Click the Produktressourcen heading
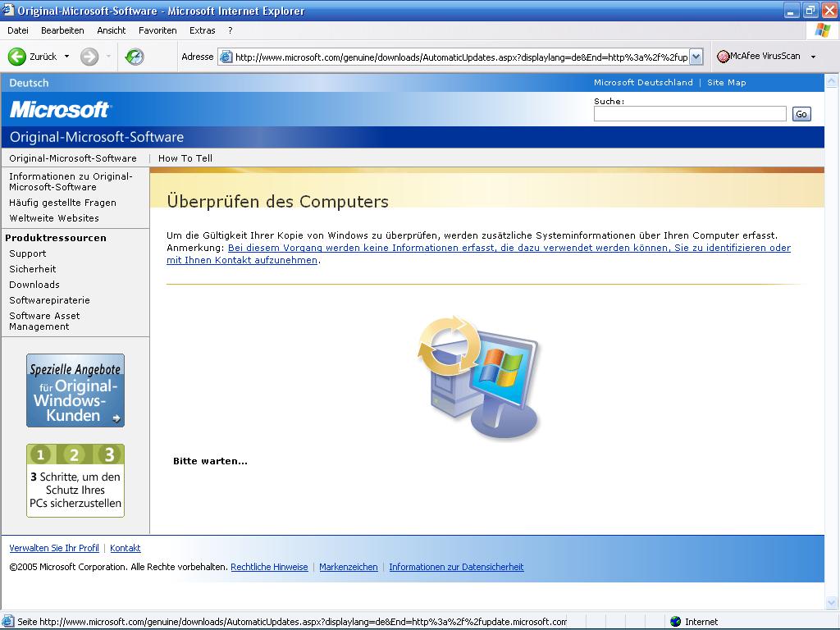 tap(56, 238)
